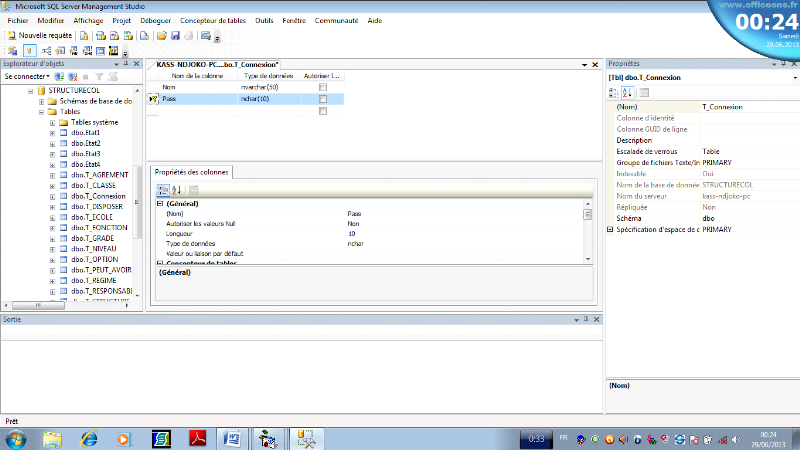Viewport: 800px width, 450px height.
Task: Click the Open File folder toolbar icon
Action: click(x=162, y=35)
